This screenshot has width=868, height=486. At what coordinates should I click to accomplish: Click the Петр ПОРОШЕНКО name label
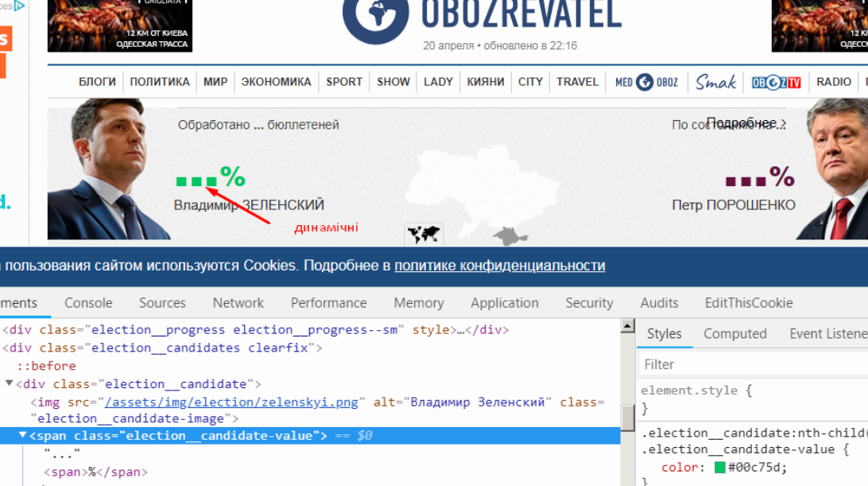click(734, 205)
